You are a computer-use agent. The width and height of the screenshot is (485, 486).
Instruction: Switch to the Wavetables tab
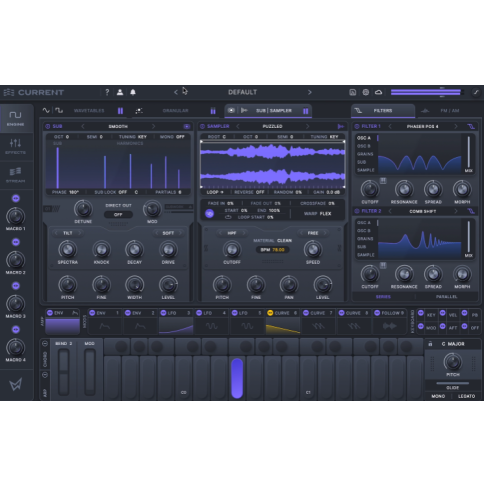pyautogui.click(x=89, y=111)
